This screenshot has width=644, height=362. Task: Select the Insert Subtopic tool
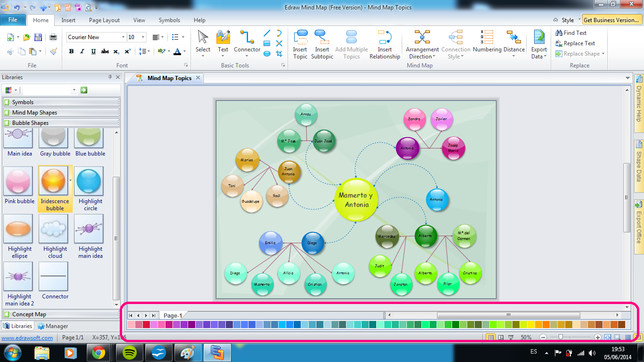click(x=322, y=45)
